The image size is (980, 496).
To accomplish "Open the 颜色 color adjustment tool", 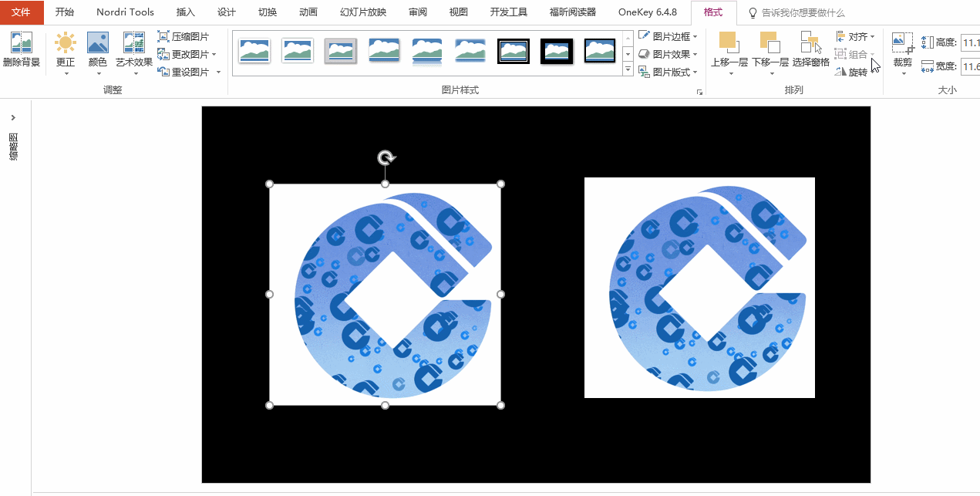I will click(98, 52).
